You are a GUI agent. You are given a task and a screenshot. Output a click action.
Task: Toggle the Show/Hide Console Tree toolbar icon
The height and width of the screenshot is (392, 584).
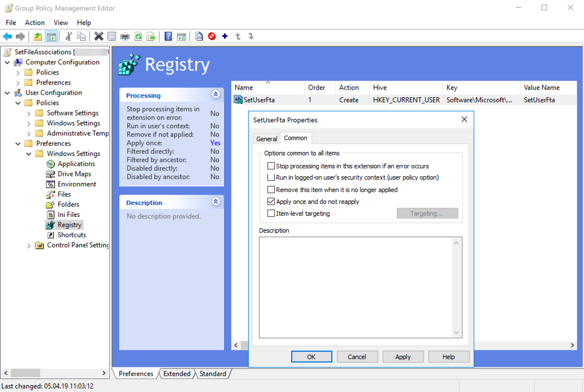[x=51, y=37]
